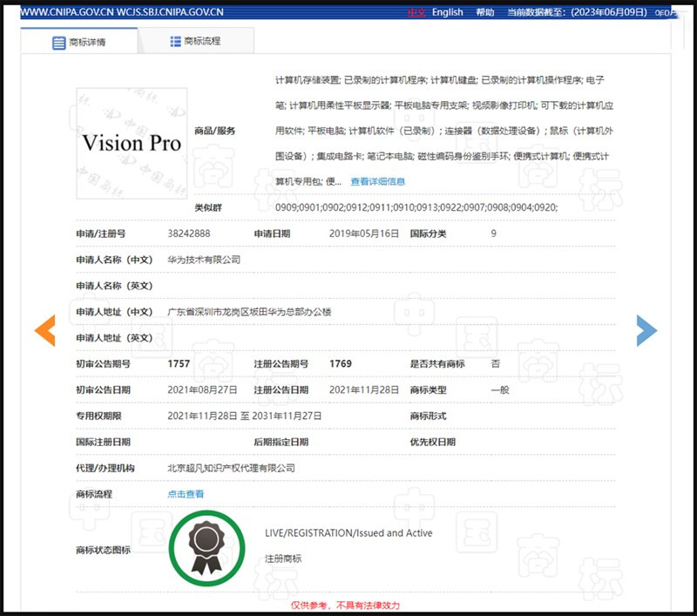Click the green ribbon trademark status seal
The image size is (697, 616).
[206, 547]
